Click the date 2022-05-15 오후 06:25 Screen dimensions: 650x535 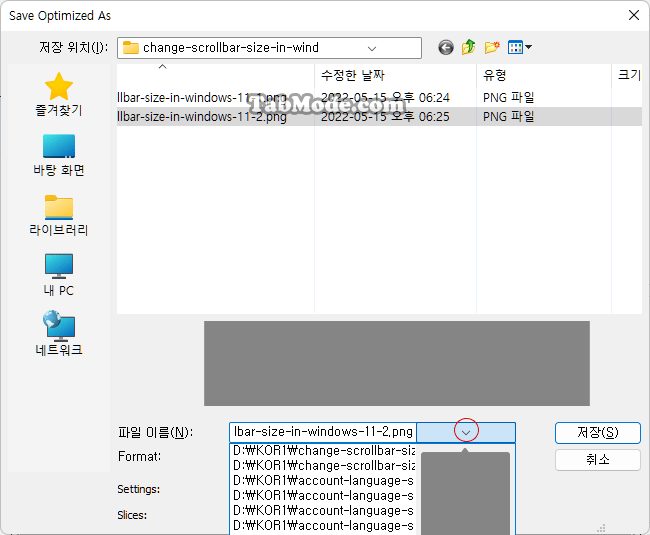[x=385, y=117]
